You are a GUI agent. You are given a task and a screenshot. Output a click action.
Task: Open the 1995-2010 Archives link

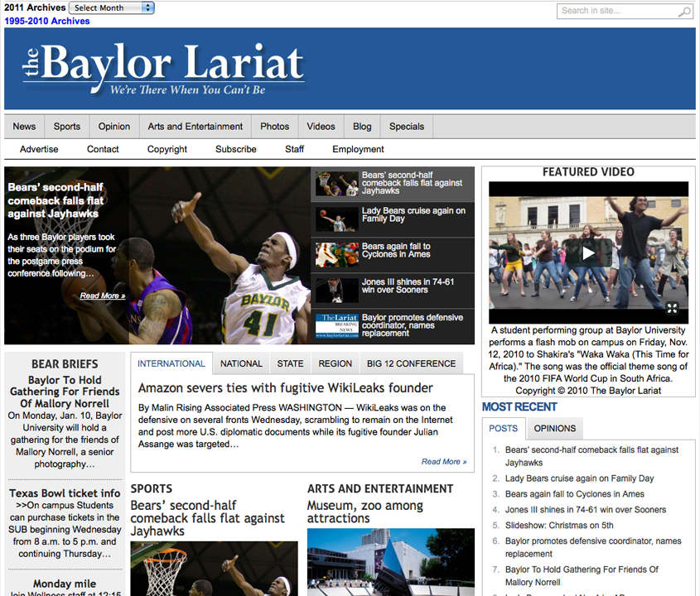point(47,21)
